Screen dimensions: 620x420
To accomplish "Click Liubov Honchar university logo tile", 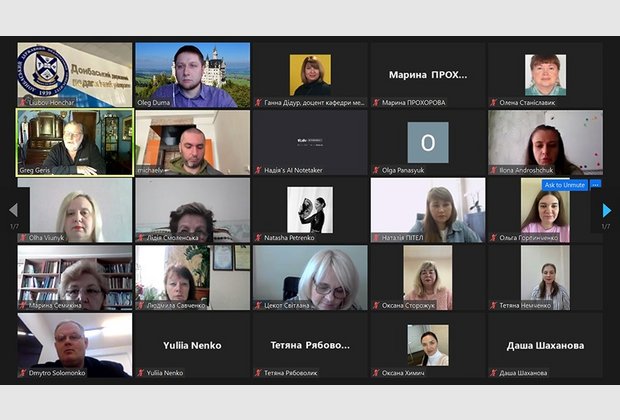I will click(x=75, y=75).
